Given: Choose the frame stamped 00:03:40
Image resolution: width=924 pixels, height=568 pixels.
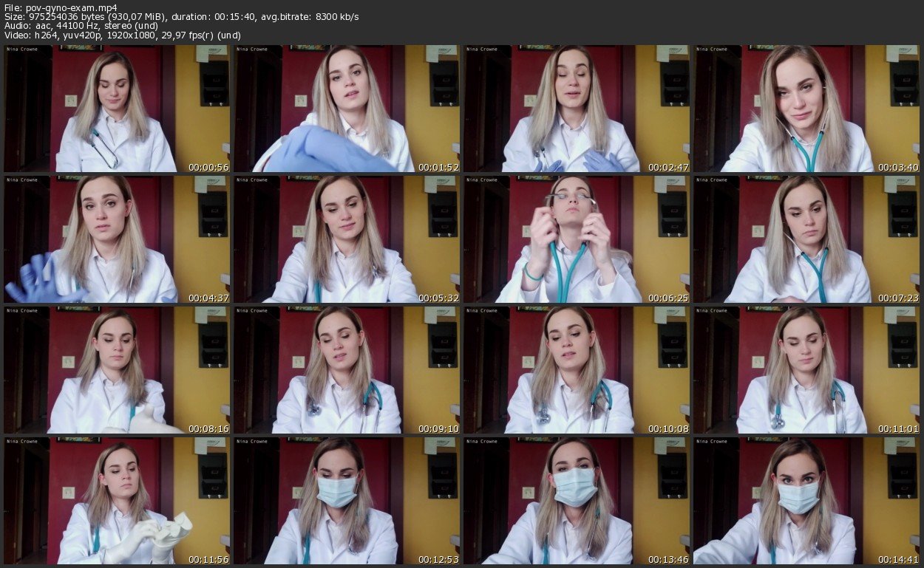Looking at the screenshot, I should pyautogui.click(x=806, y=109).
